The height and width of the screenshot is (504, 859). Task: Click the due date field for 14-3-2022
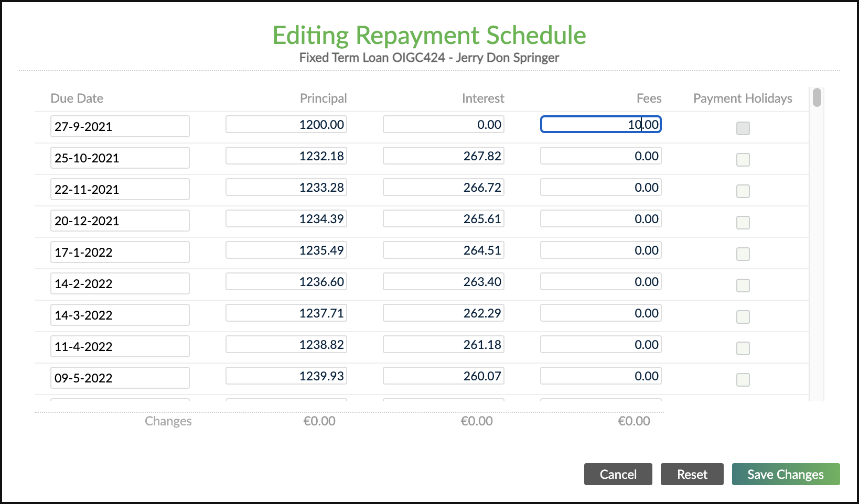(x=120, y=315)
